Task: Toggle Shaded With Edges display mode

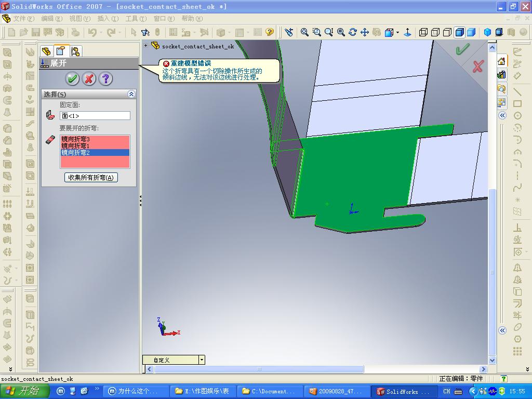Action: point(459,32)
